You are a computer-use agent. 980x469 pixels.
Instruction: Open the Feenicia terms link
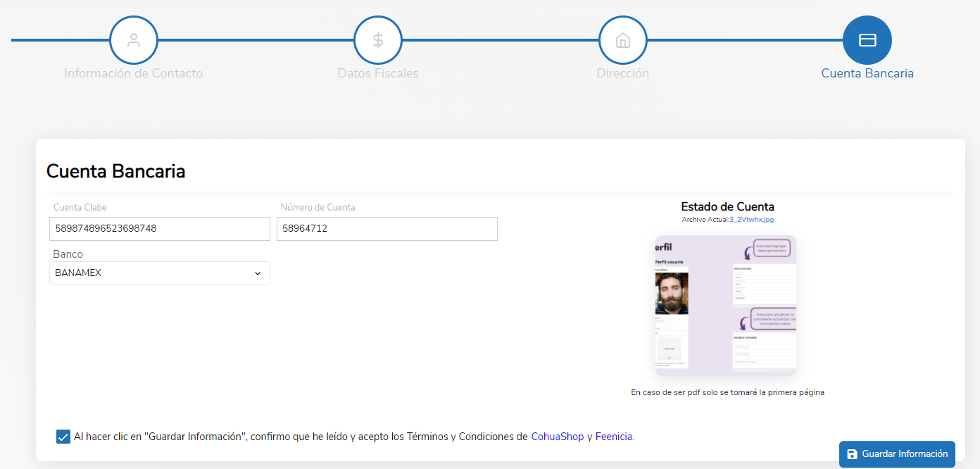[x=614, y=437]
